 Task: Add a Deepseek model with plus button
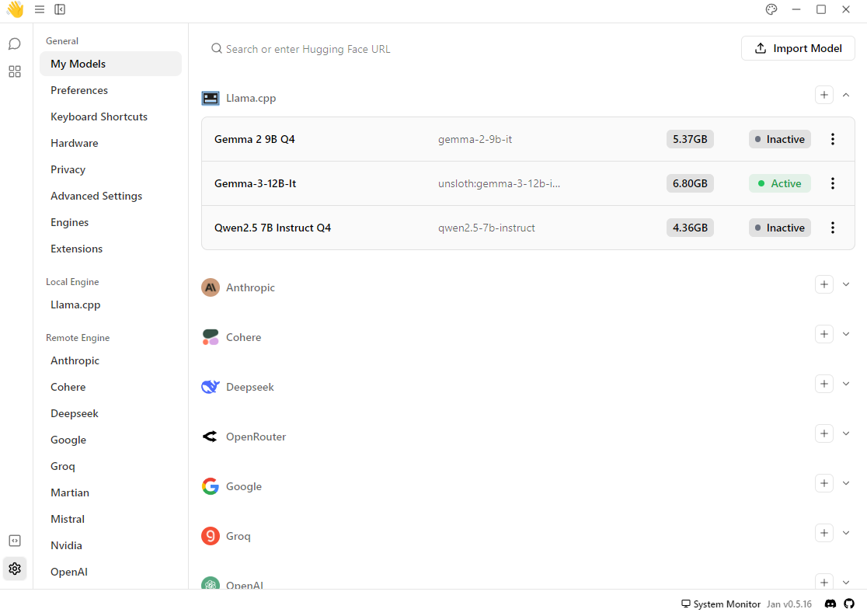point(823,384)
